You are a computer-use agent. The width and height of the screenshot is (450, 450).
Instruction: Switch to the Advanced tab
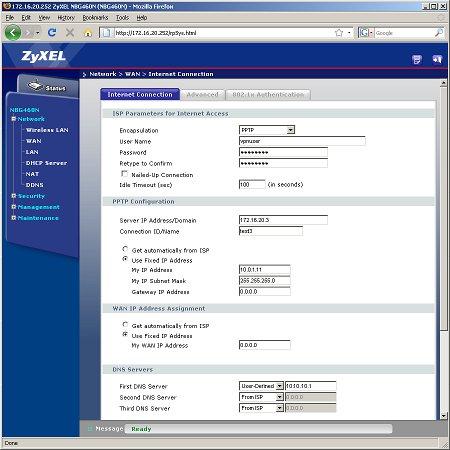pos(202,95)
